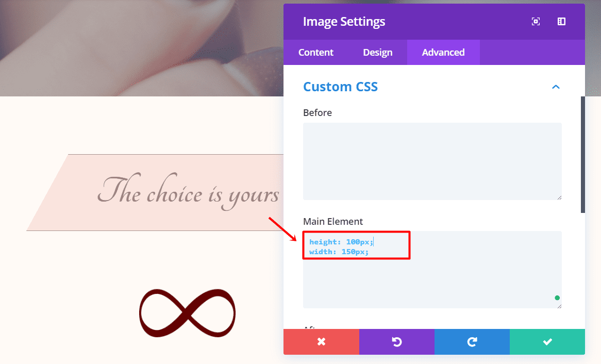Undo the last settings change

396,342
